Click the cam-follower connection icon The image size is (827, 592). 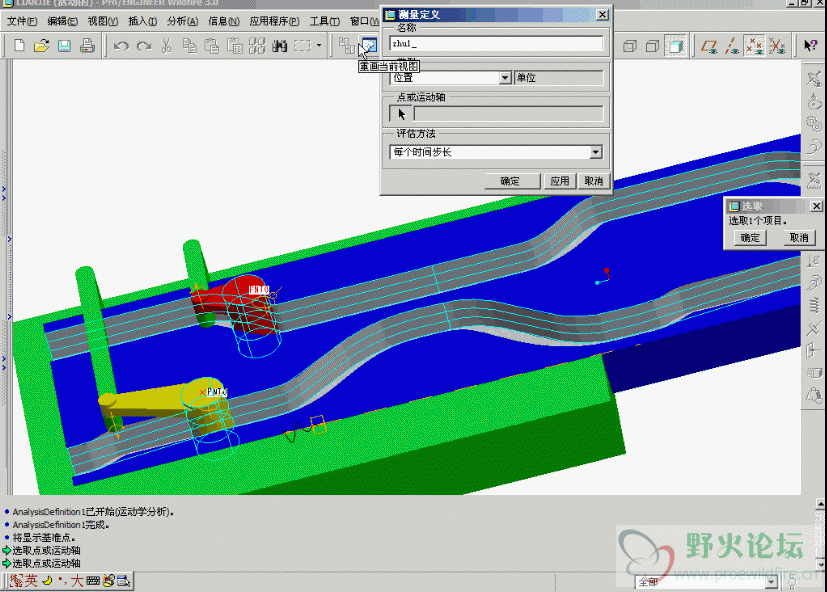[814, 101]
